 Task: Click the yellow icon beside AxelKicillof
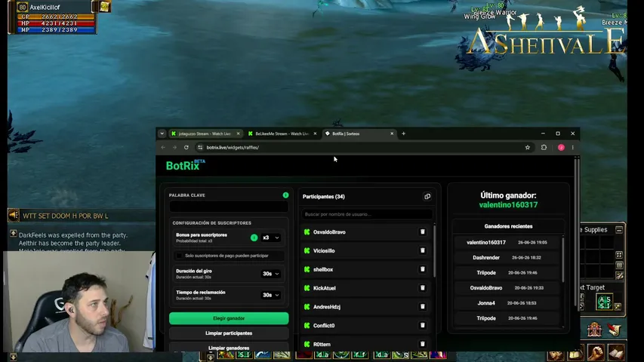tap(105, 6)
